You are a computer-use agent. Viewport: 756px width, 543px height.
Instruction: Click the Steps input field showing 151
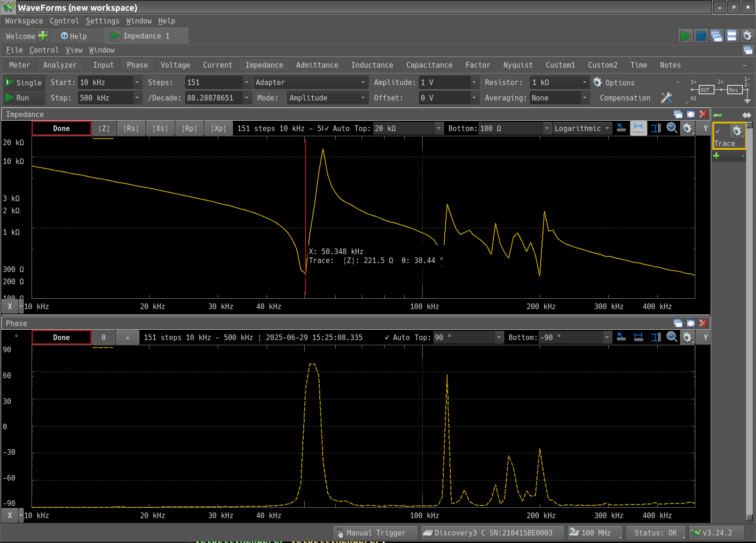point(214,82)
